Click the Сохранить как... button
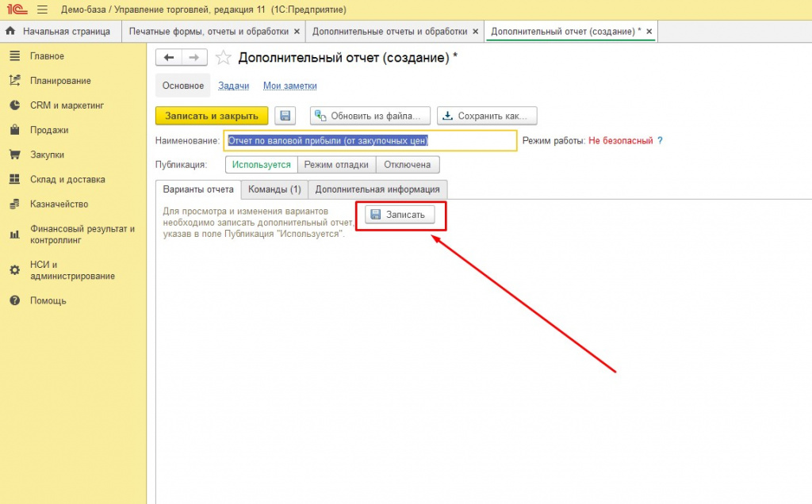Image resolution: width=812 pixels, height=504 pixels. click(x=487, y=116)
